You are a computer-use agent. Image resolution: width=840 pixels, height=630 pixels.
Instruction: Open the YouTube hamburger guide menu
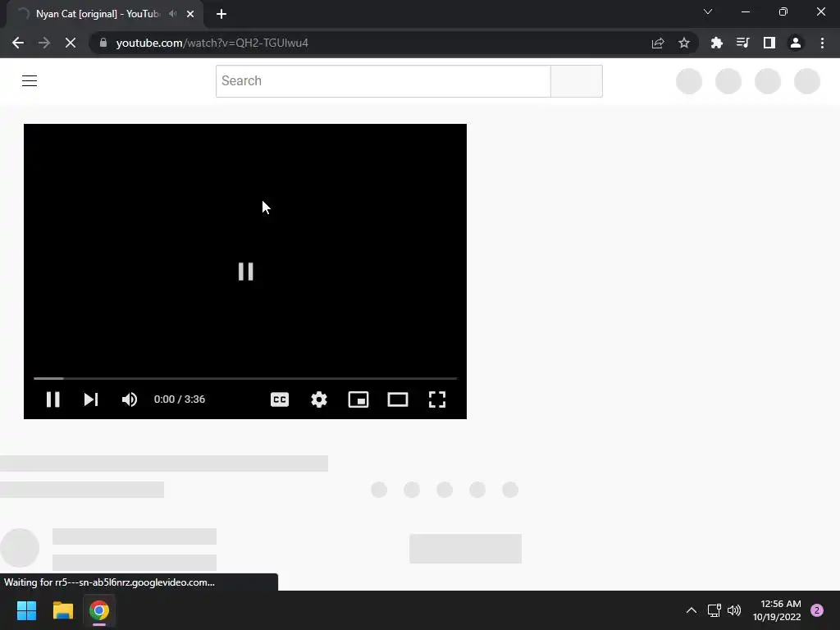click(x=30, y=81)
